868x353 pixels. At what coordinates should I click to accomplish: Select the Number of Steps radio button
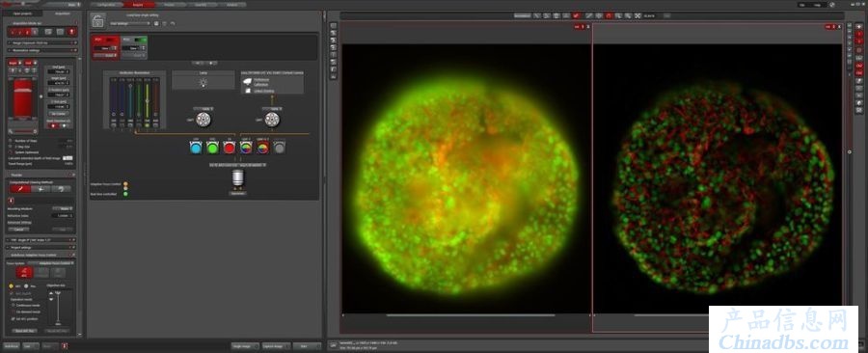pyautogui.click(x=11, y=141)
